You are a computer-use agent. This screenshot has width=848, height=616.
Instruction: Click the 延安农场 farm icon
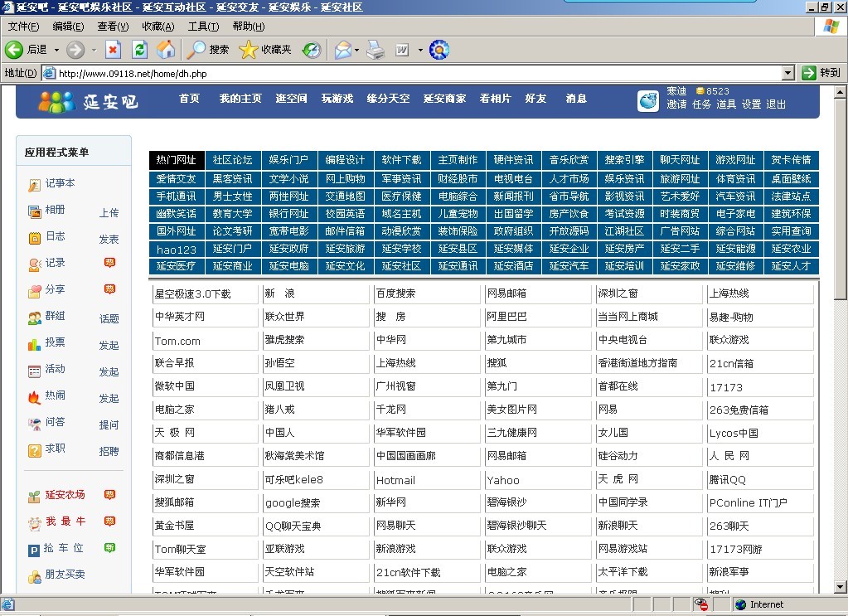pos(34,497)
